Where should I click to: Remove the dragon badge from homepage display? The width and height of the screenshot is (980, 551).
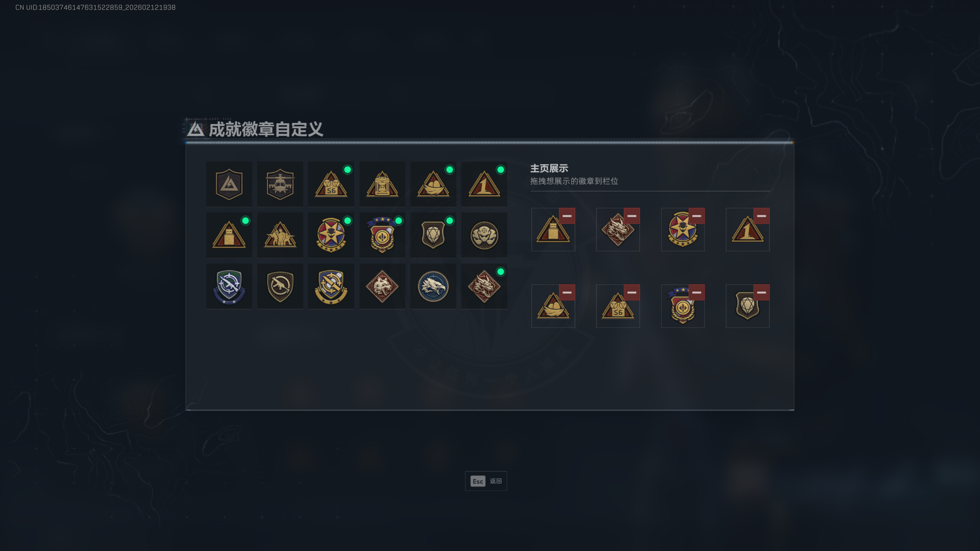coord(632,216)
